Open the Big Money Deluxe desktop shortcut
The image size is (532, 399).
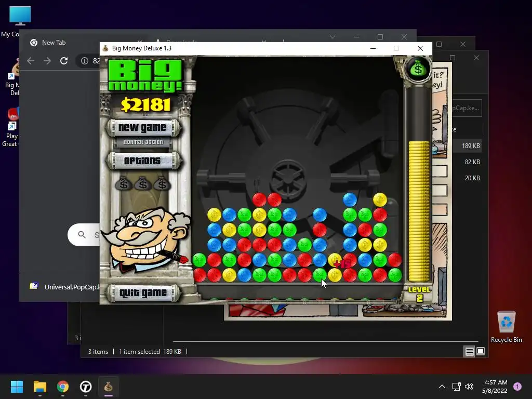click(13, 77)
